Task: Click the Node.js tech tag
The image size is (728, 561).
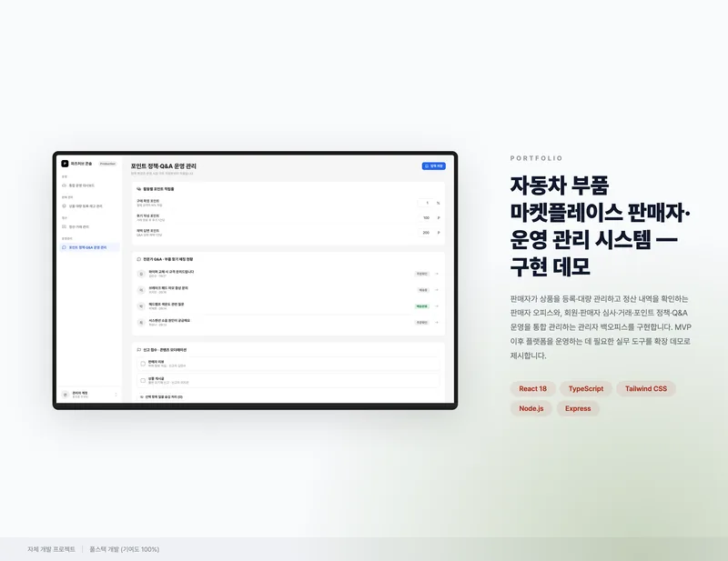Action: pos(531,409)
